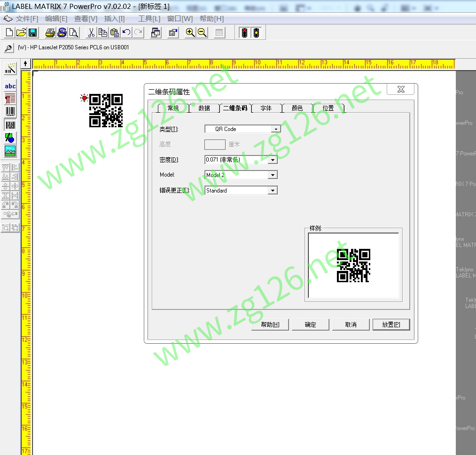
Task: Cut the selection with the scissors icon
Action: [91, 32]
